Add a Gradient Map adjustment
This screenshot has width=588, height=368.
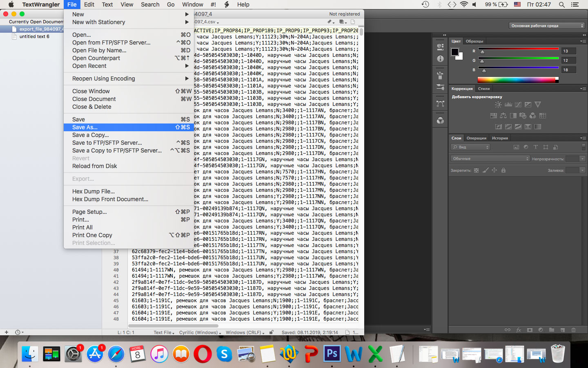click(x=538, y=127)
